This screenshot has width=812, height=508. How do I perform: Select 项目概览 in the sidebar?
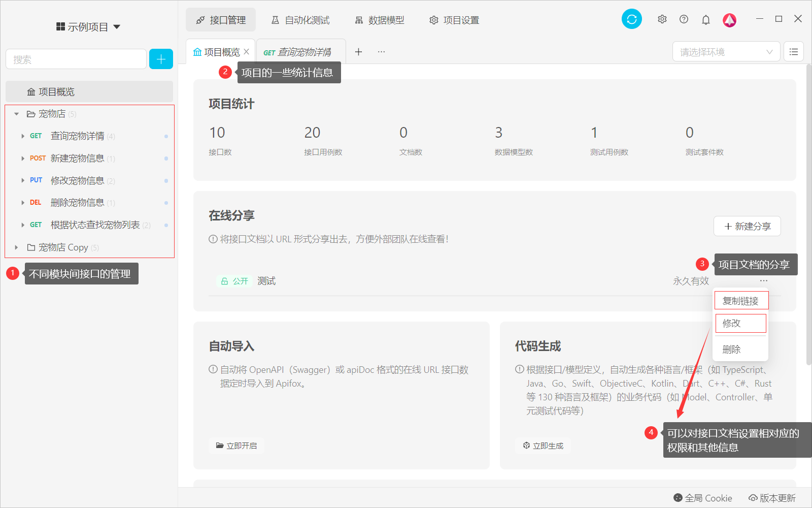tap(89, 91)
